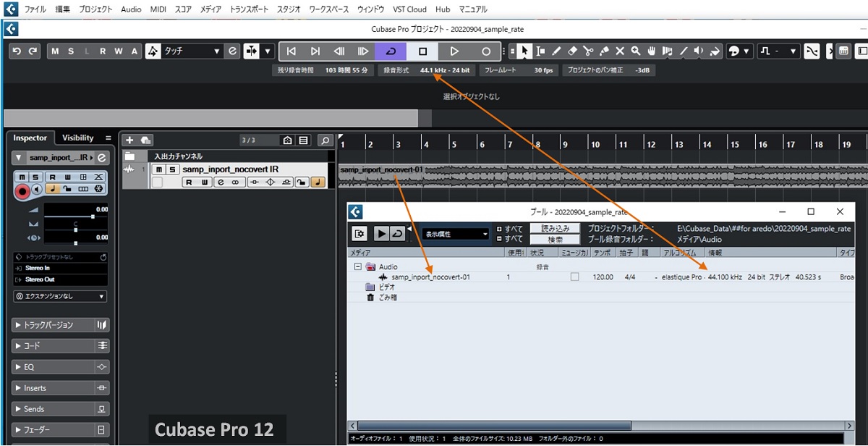Viewport: 868px width, 446px height.
Task: Click the Inspector record enable red button
Action: click(22, 190)
